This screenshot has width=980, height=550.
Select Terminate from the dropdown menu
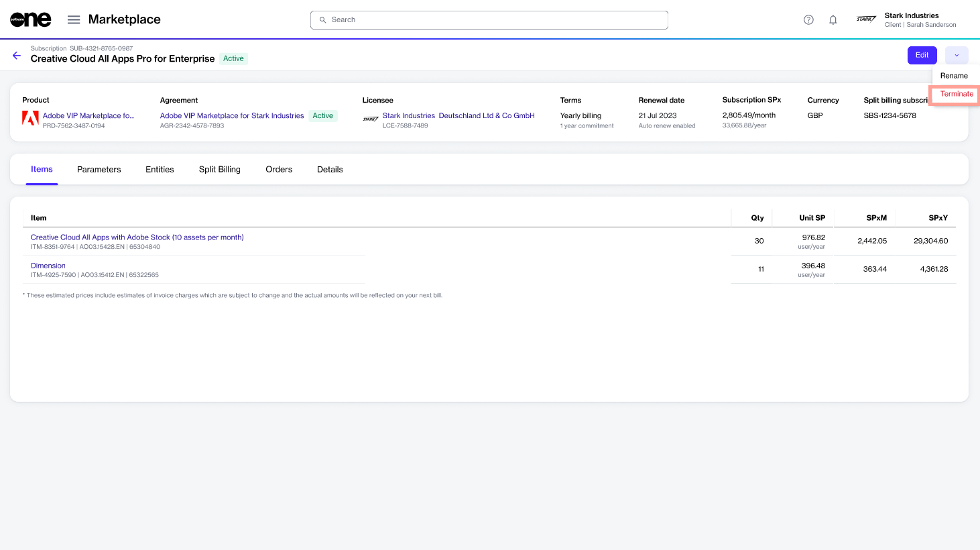956,94
